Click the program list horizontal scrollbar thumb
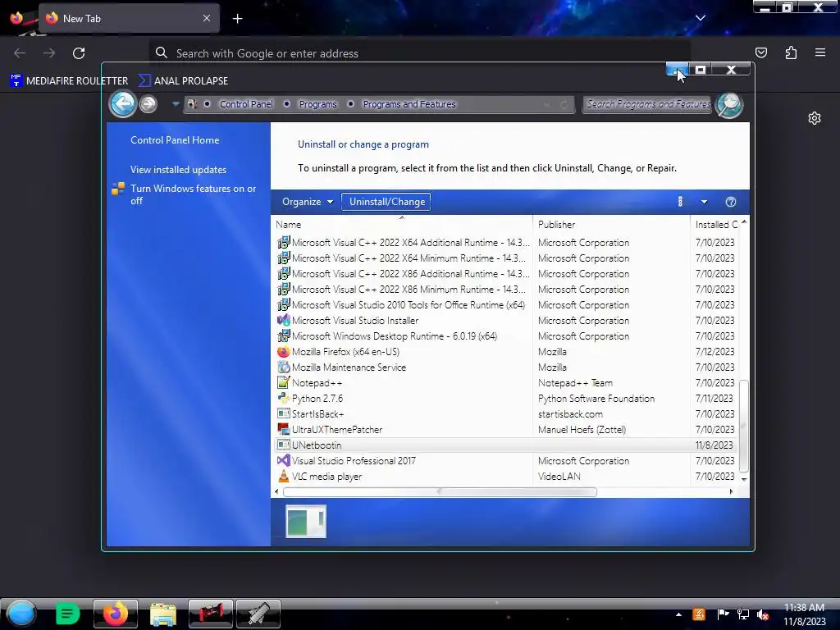 click(440, 492)
